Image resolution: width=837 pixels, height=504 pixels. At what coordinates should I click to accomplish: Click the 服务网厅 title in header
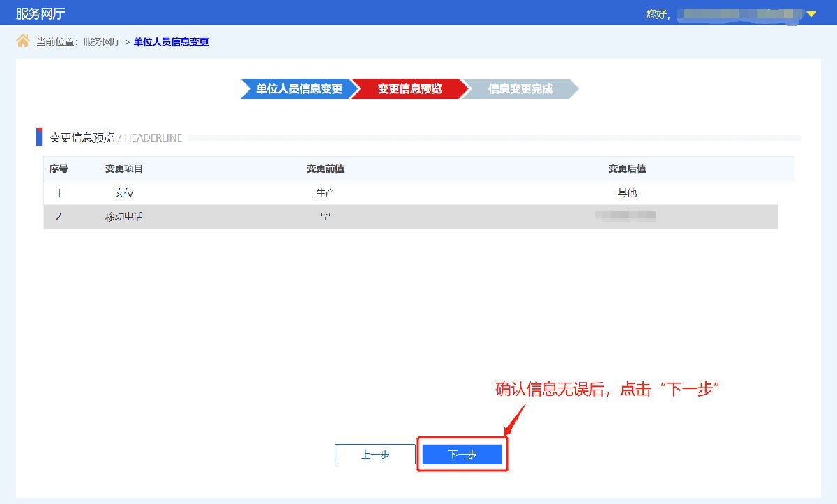pos(40,13)
